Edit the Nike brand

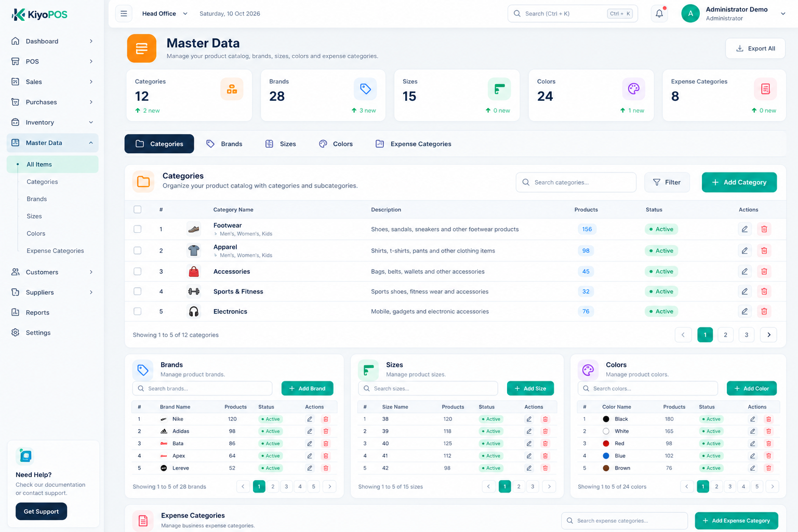[310, 419]
